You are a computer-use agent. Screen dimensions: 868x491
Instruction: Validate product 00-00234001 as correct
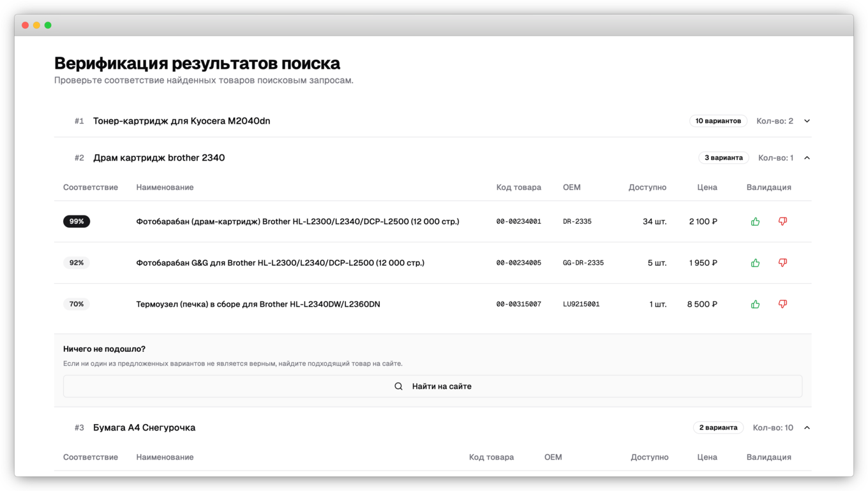[755, 221]
